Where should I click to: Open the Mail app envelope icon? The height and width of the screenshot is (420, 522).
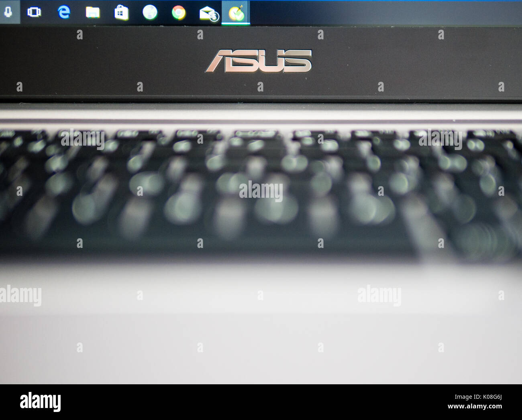coord(209,14)
